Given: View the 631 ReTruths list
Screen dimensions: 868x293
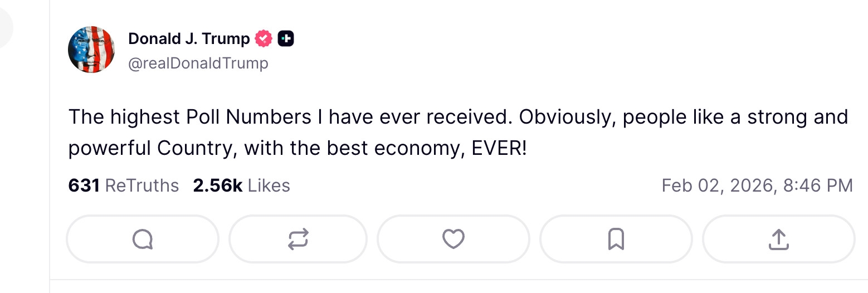Looking at the screenshot, I should click(x=123, y=185).
